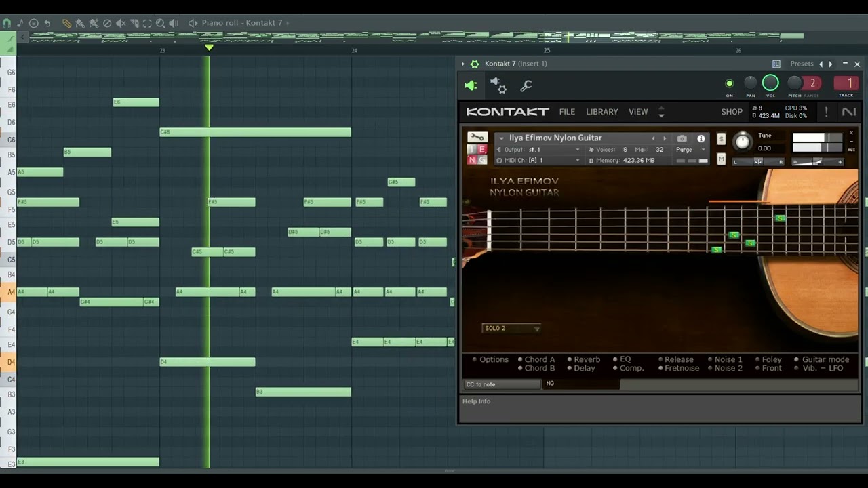Adjust the Kontakt Tune knob
This screenshot has height=488, width=868.
(743, 141)
